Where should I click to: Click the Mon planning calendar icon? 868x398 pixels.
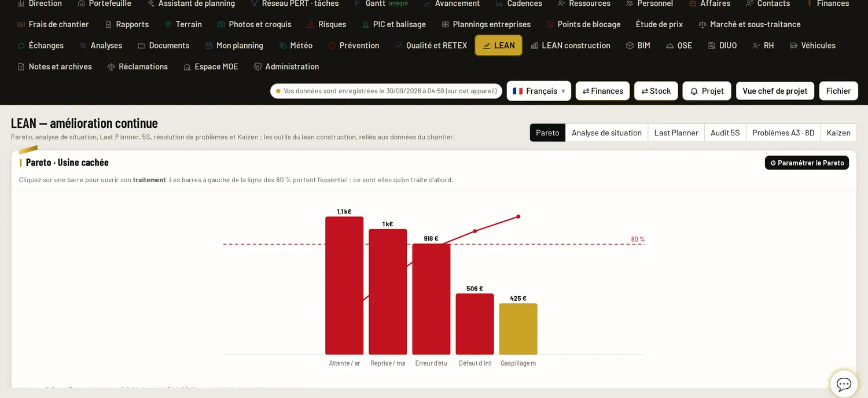(209, 46)
